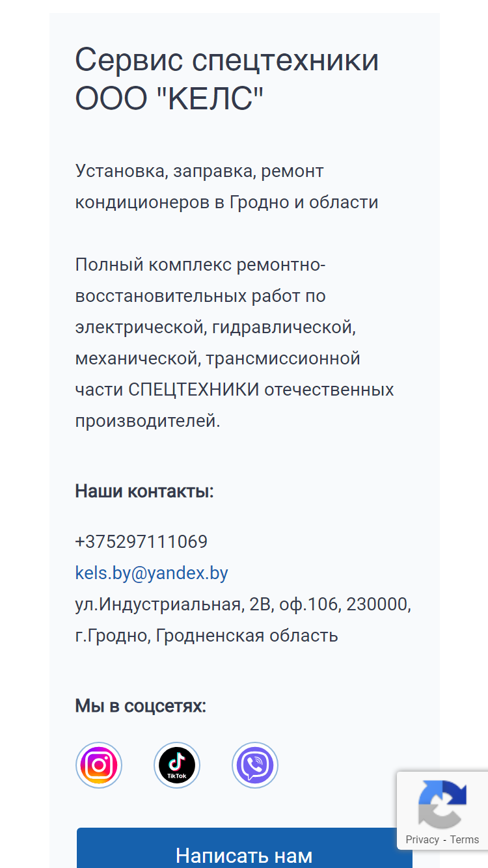
Task: Click the Сервис спецтехники ООО "КЕЛС" heading
Action: tap(227, 79)
